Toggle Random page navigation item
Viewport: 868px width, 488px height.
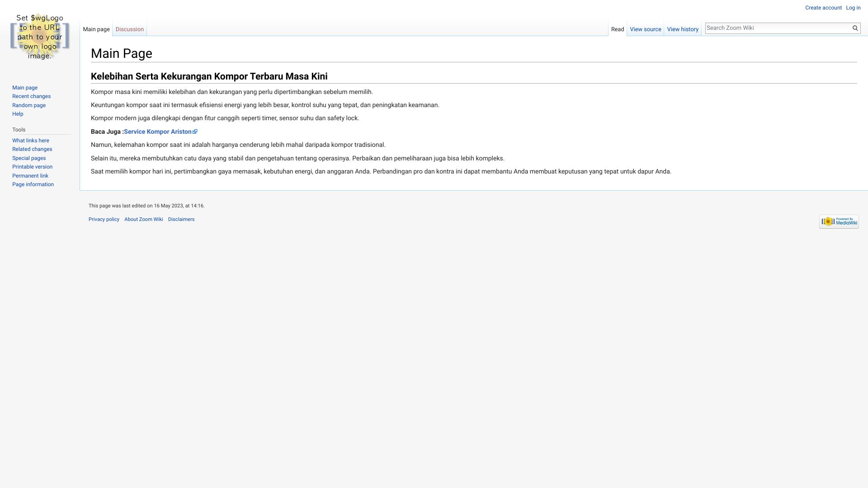point(28,105)
